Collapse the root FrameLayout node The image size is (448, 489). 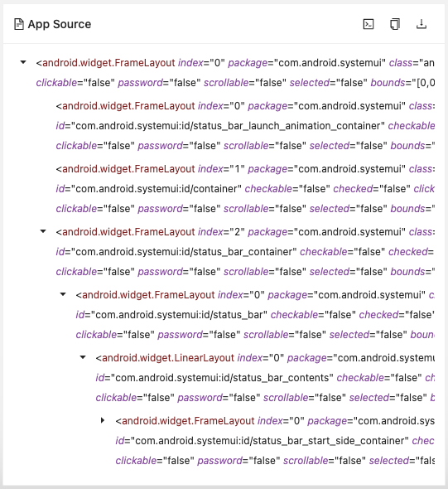23,62
